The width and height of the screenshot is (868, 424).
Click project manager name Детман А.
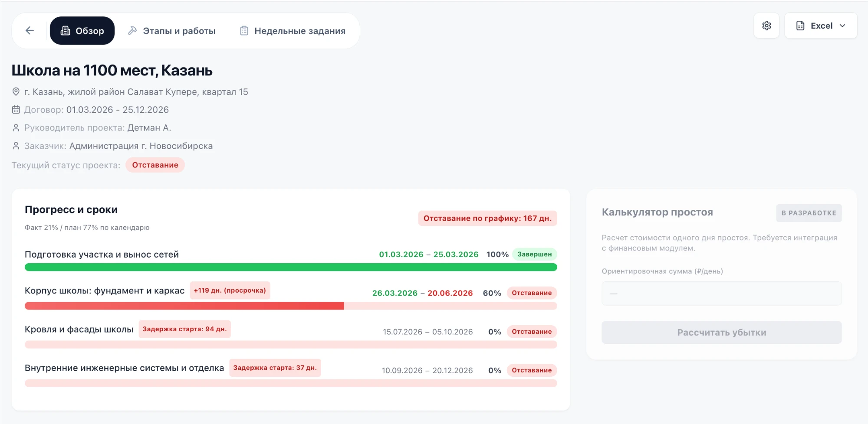tap(149, 128)
